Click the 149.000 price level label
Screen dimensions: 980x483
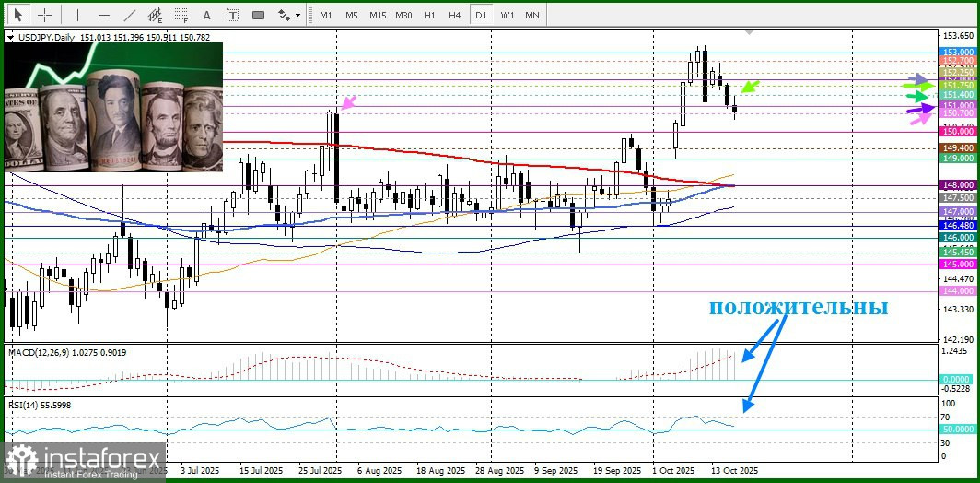pyautogui.click(x=958, y=159)
